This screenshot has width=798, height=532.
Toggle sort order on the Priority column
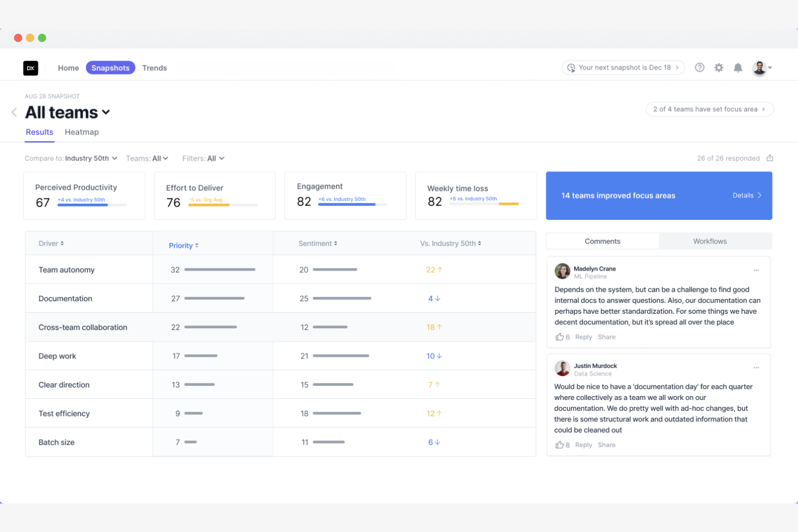(x=184, y=245)
